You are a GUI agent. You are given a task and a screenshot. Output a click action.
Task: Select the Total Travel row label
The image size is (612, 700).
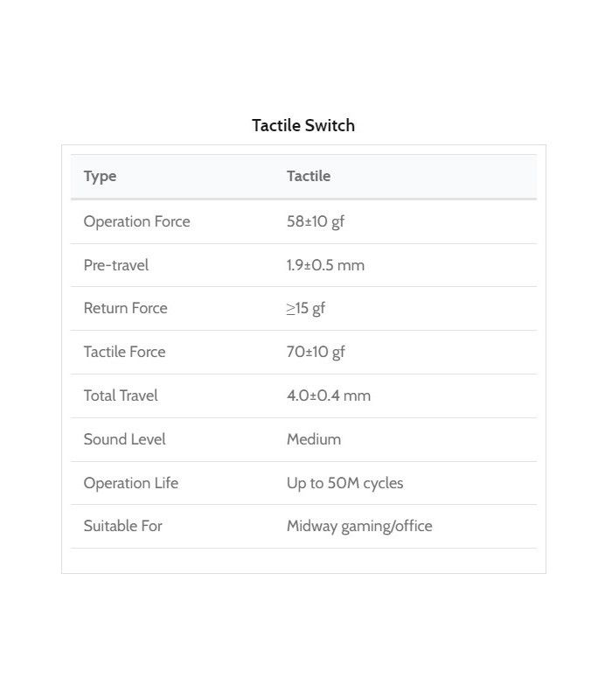121,395
